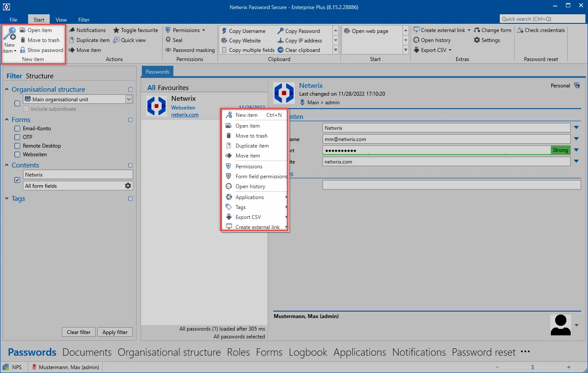Click the New item key icon in ribbon
The height and width of the screenshot is (373, 588).
(10, 34)
